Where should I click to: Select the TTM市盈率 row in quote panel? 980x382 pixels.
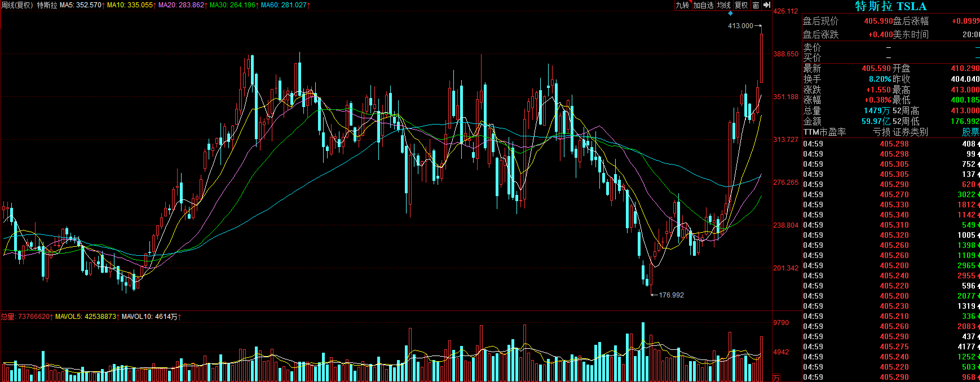tap(824, 132)
